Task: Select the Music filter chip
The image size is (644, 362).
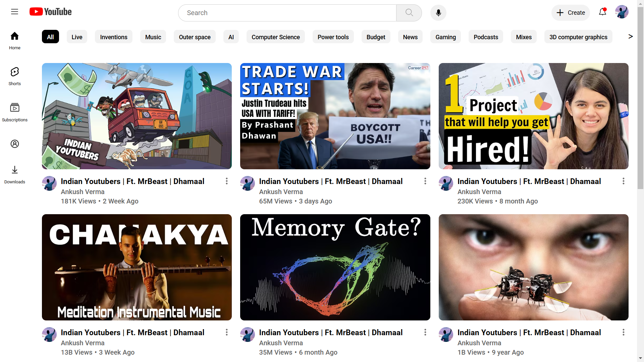Action: point(153,37)
